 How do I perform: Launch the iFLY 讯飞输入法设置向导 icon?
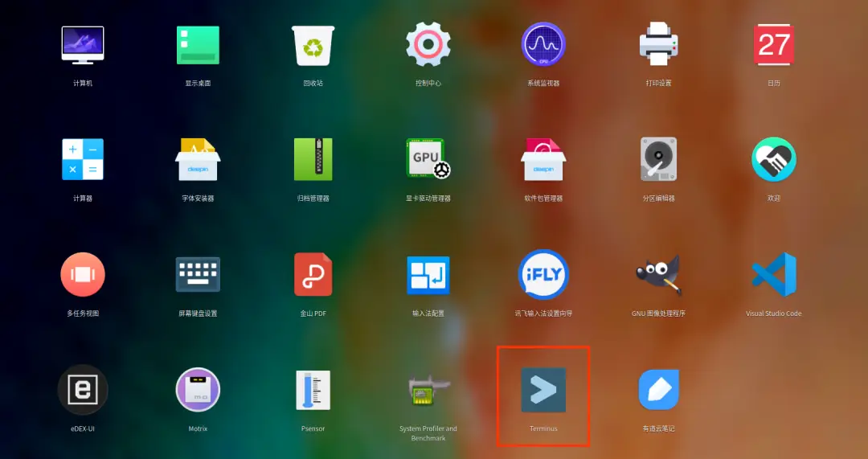(543, 275)
